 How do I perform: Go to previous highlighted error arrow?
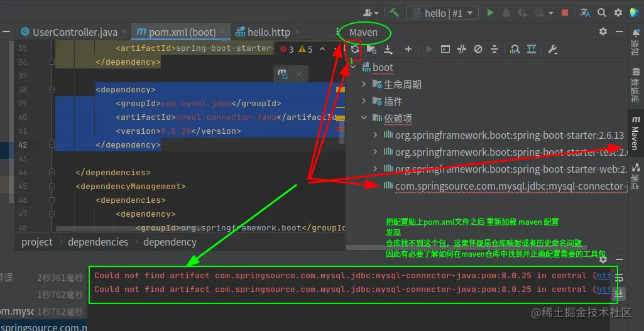click(322, 49)
